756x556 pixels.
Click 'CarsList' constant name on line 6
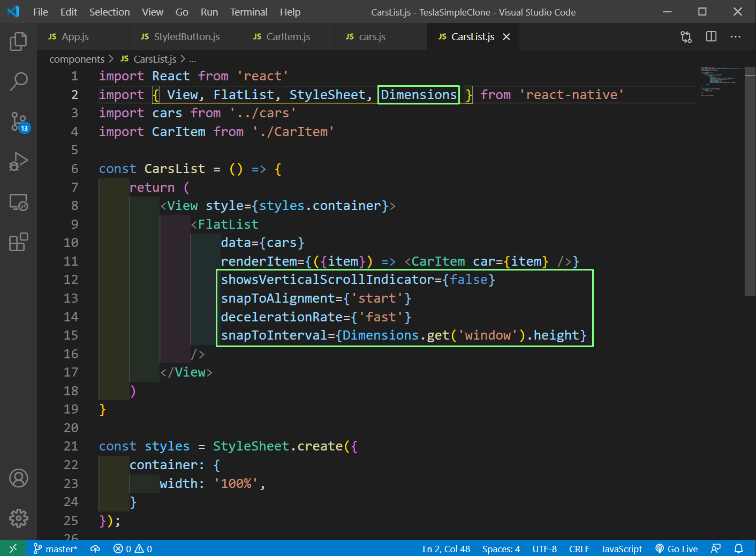point(175,169)
